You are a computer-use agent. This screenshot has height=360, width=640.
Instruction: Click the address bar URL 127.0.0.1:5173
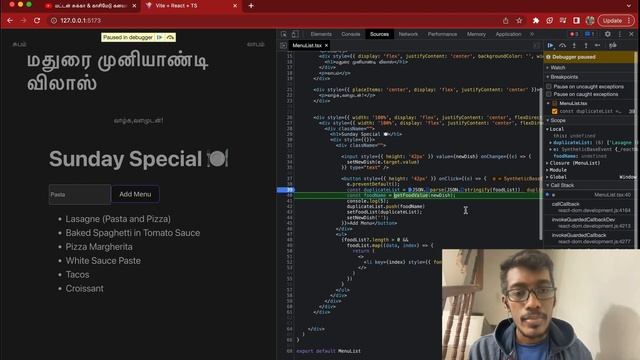click(x=80, y=20)
